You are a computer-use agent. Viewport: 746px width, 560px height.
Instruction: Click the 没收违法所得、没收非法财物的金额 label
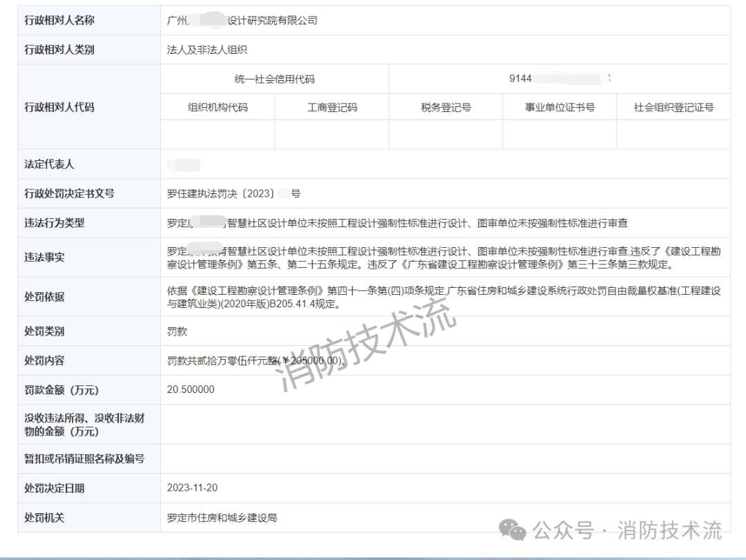pos(84,425)
